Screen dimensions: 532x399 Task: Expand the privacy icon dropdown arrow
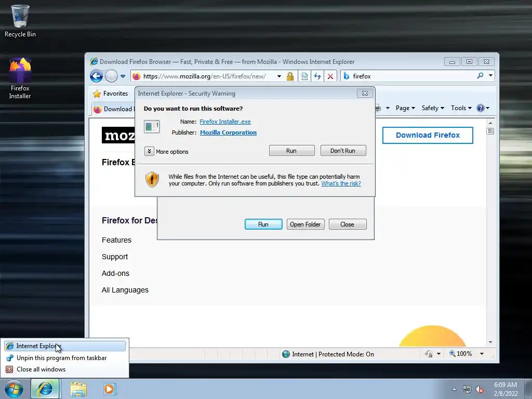438,354
